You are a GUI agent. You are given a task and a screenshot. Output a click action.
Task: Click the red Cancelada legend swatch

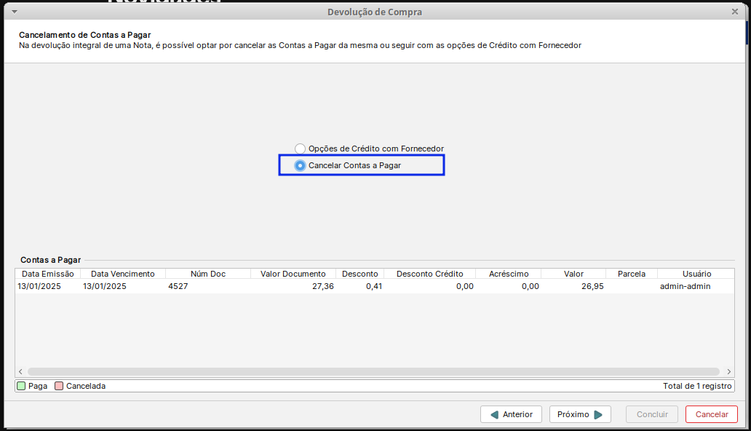point(59,386)
